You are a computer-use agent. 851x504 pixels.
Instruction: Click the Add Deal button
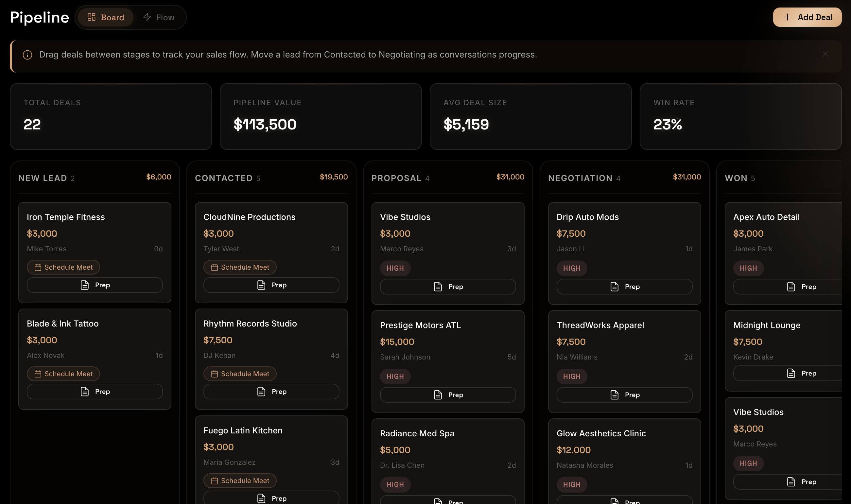point(807,17)
